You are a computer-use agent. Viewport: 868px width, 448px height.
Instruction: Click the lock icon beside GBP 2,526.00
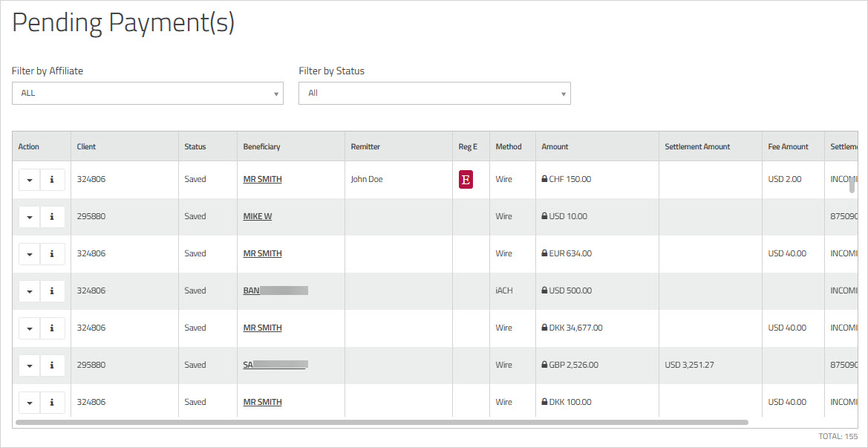click(x=545, y=364)
